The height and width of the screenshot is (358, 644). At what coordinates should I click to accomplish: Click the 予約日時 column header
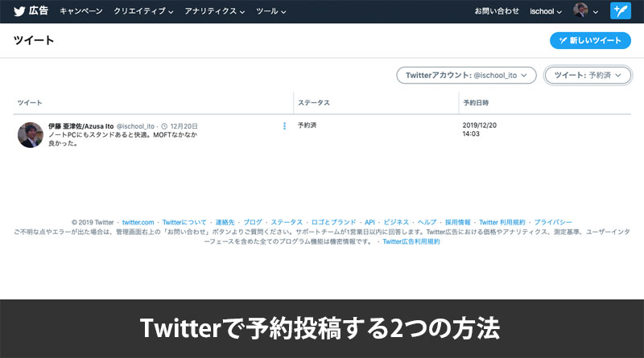476,103
